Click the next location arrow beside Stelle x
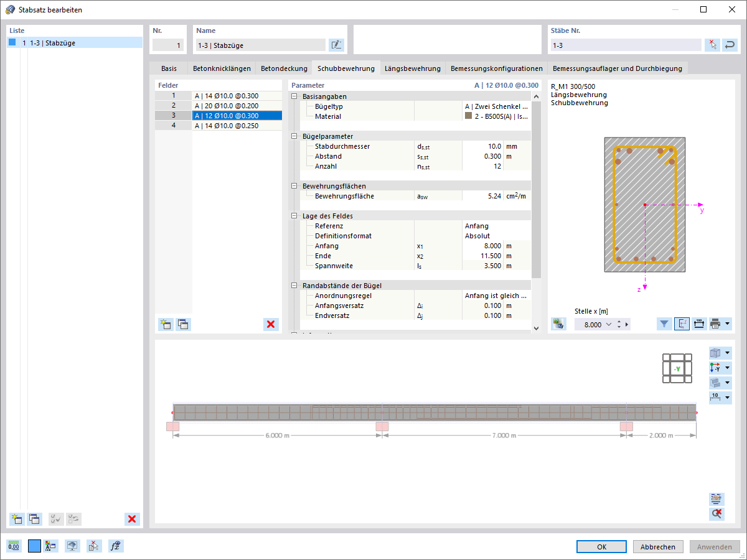 [x=627, y=324]
